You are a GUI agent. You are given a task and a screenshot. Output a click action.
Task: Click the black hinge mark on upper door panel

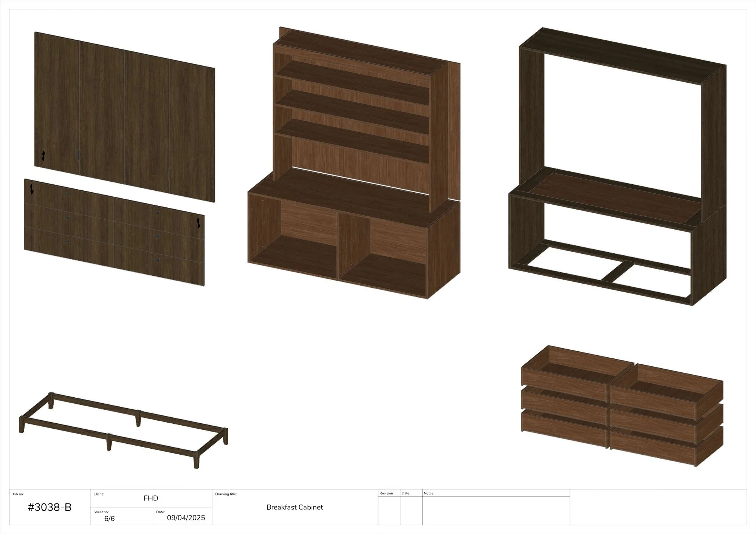(43, 155)
